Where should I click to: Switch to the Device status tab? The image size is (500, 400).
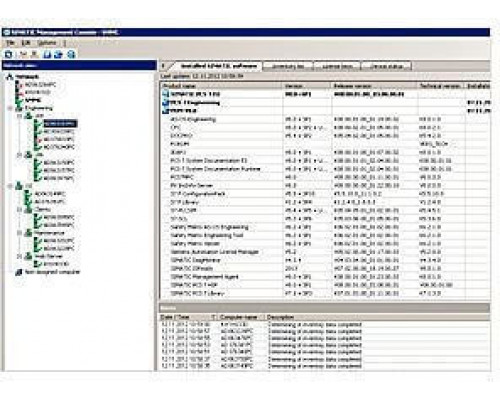coord(386,66)
